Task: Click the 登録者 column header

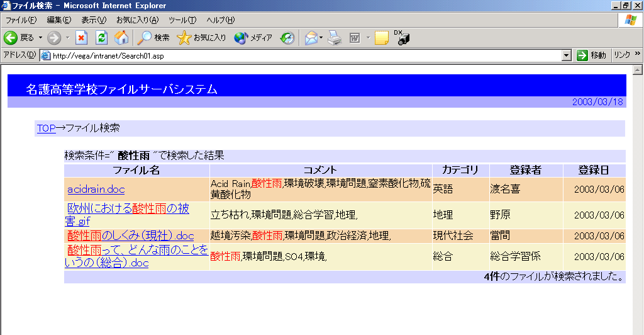Action: [x=526, y=170]
